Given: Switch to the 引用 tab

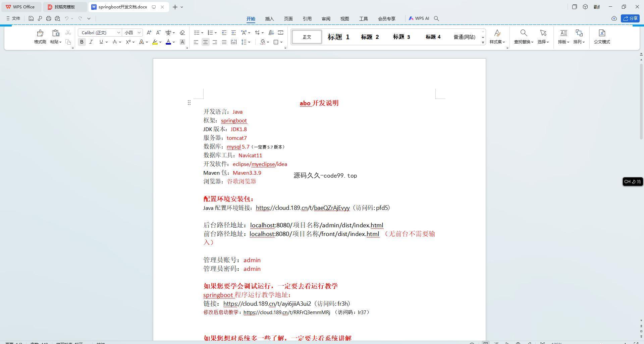Looking at the screenshot, I should tap(307, 19).
